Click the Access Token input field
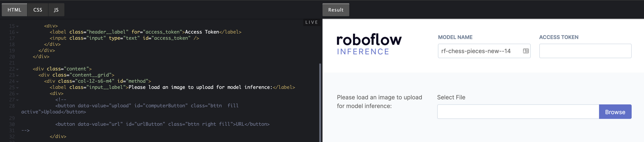This screenshot has width=644, height=142. tap(585, 51)
